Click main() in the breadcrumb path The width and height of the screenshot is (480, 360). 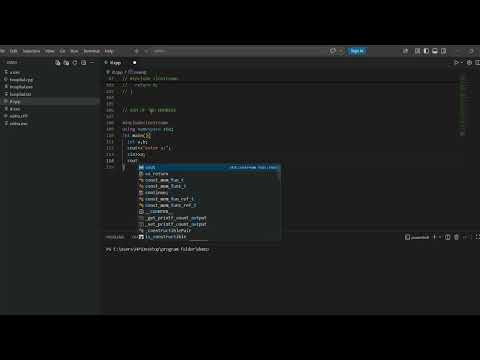click(x=137, y=72)
